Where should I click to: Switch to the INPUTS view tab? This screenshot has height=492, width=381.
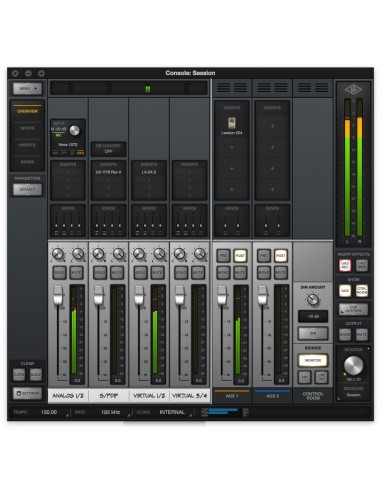(x=27, y=128)
